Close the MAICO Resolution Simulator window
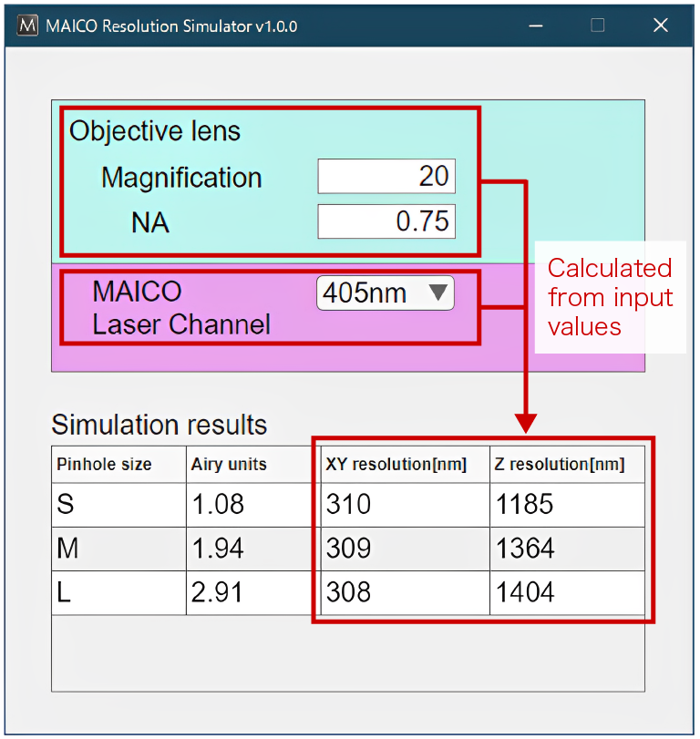 tap(661, 26)
